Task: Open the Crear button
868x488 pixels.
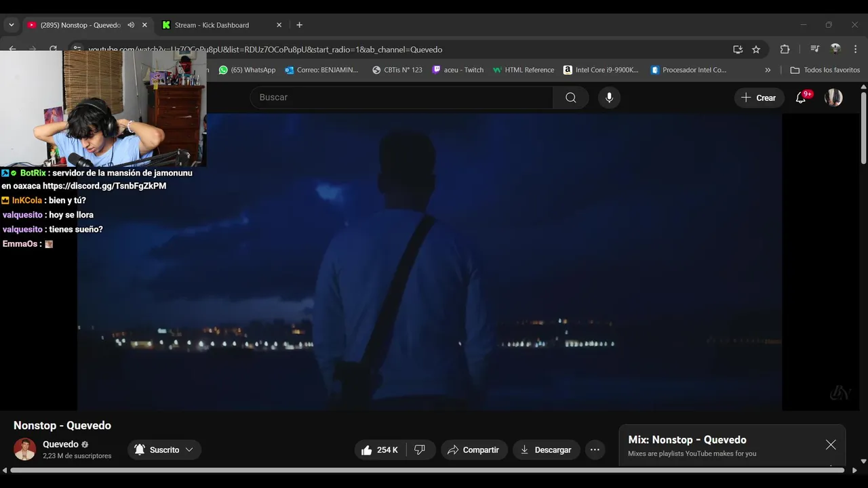Action: (x=759, y=98)
